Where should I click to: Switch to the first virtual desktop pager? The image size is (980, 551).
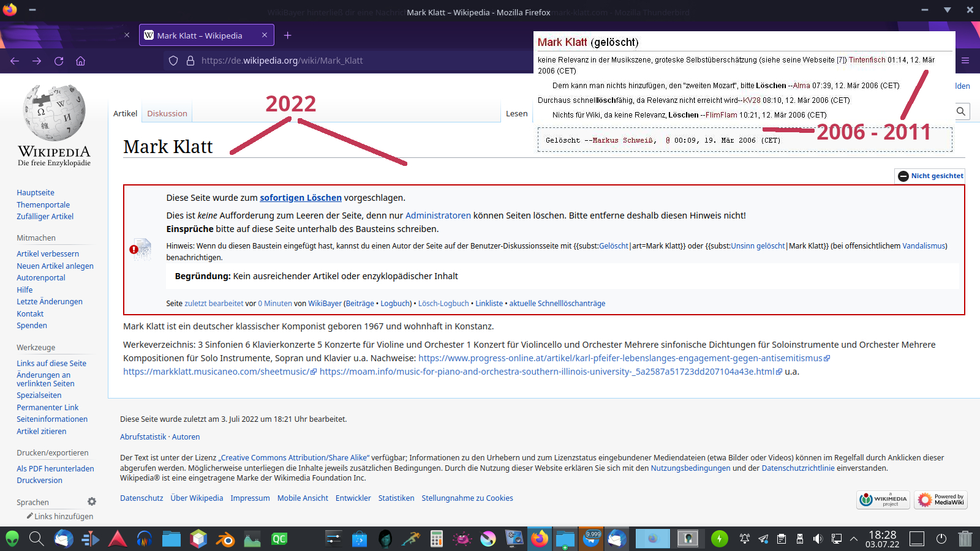coord(653,539)
